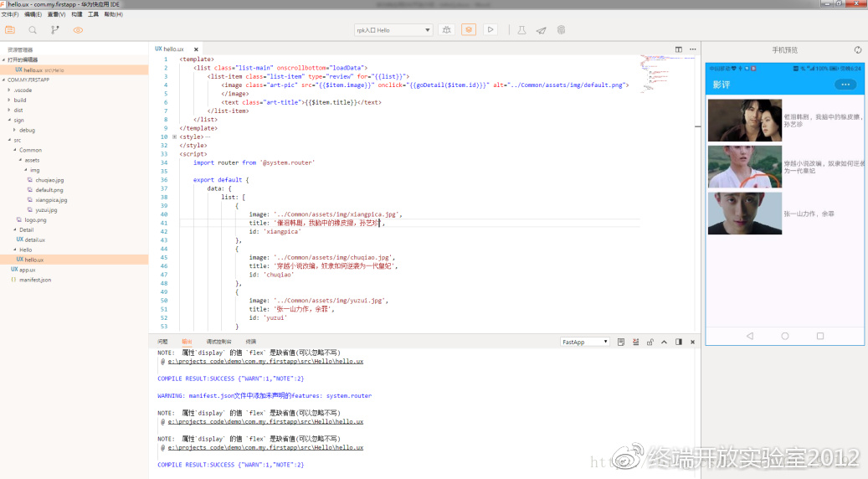Open the 文件(F) menu
Viewport: 868px width, 479px height.
click(10, 14)
